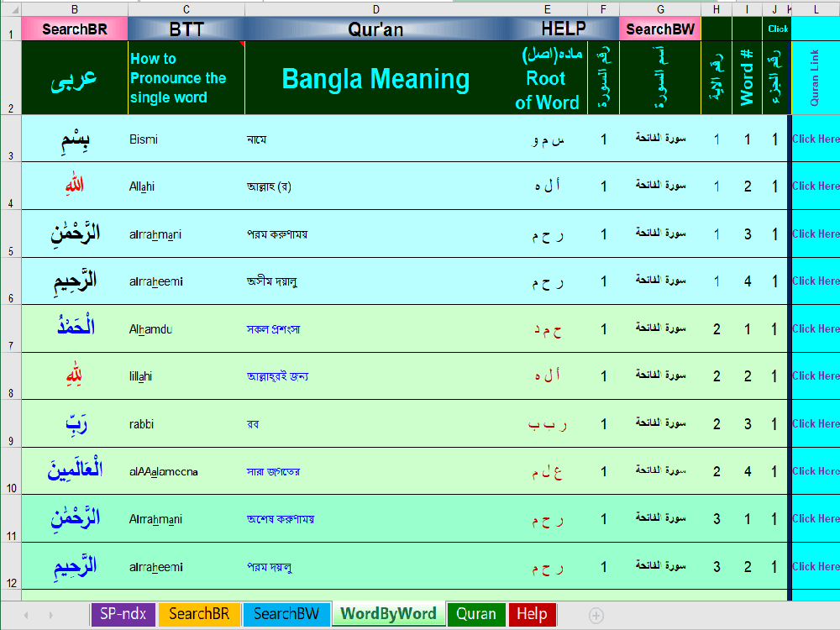This screenshot has height=630, width=840.
Task: Open Click Here link in row 6
Action: tap(816, 281)
